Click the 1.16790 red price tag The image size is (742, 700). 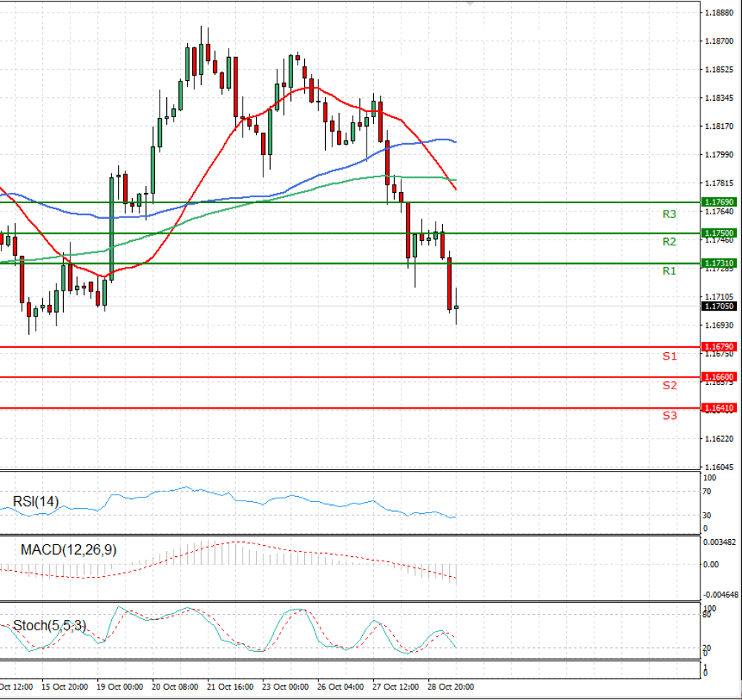pyautogui.click(x=719, y=347)
